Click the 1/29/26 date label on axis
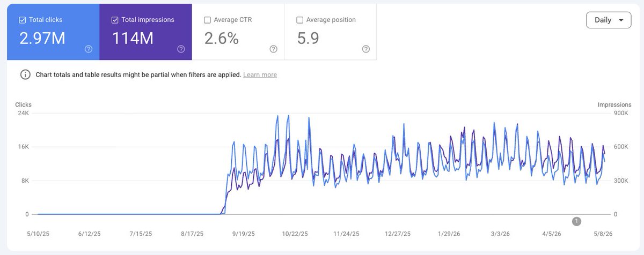Image resolution: width=644 pixels, height=255 pixels. tap(449, 234)
